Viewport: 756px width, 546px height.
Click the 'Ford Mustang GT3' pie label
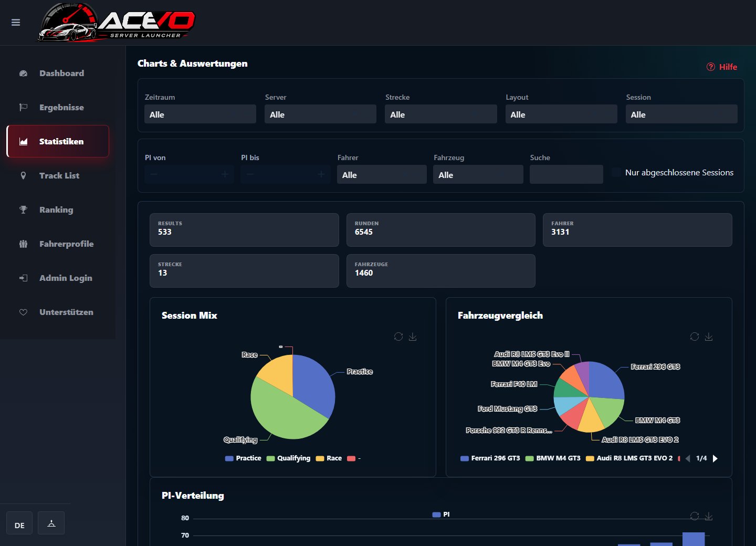[x=507, y=408]
